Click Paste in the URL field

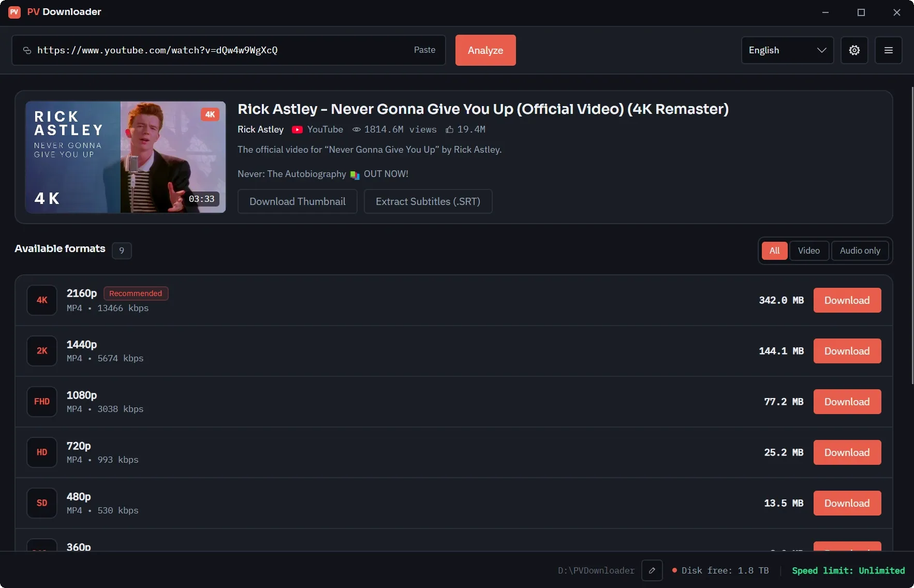pos(424,50)
